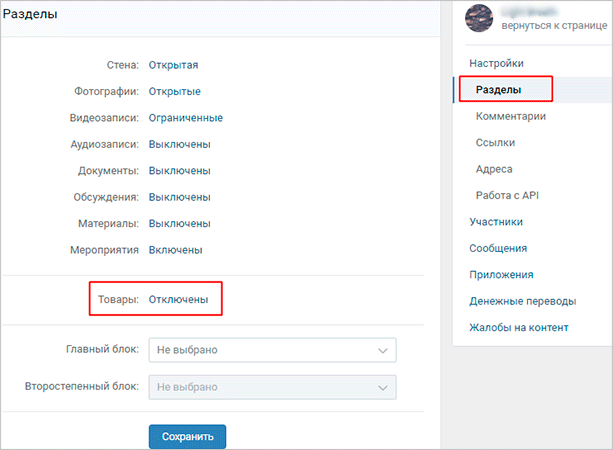Change Стена setting from Открытая
Image resolution: width=613 pixels, height=450 pixels.
coord(173,65)
